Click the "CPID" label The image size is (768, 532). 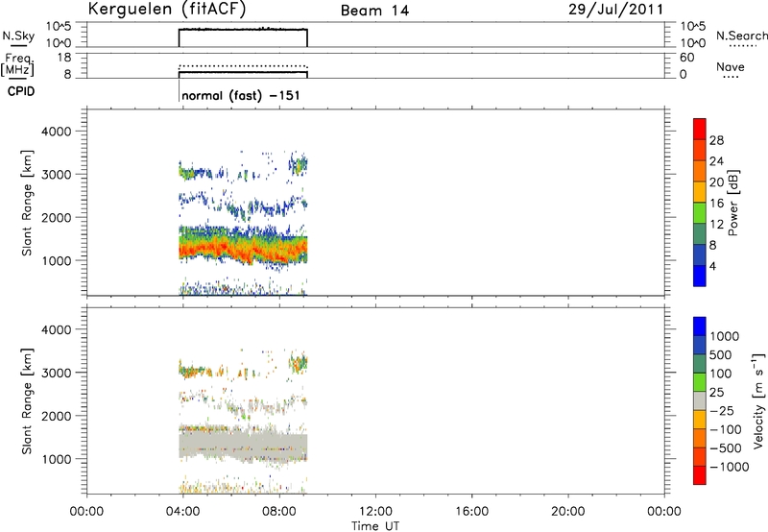click(x=21, y=91)
